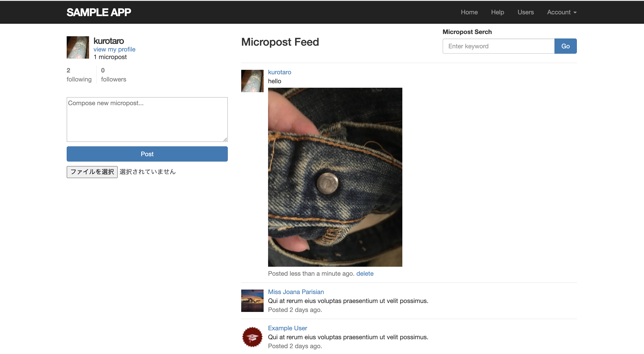The width and height of the screenshot is (644, 354).
Task: Open Miss Joana Parisian's sunset avatar
Action: (x=252, y=301)
